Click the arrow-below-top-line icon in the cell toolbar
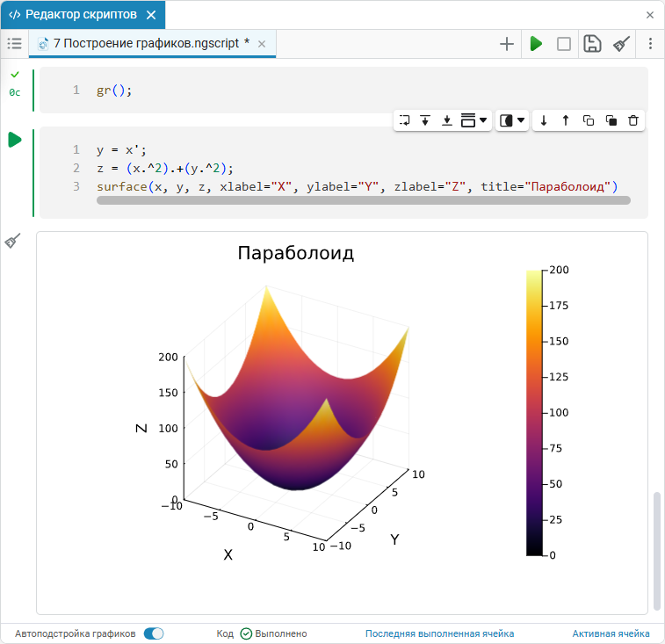Image resolution: width=665 pixels, height=644 pixels. 425,120
